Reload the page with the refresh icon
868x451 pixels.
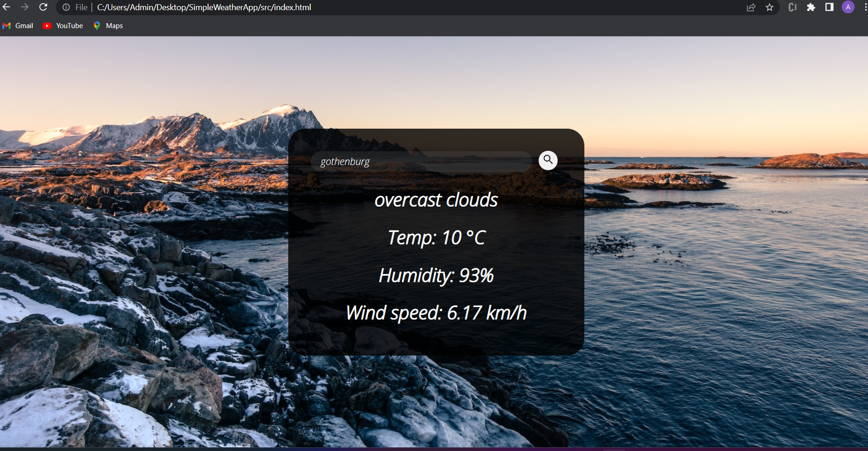[43, 7]
